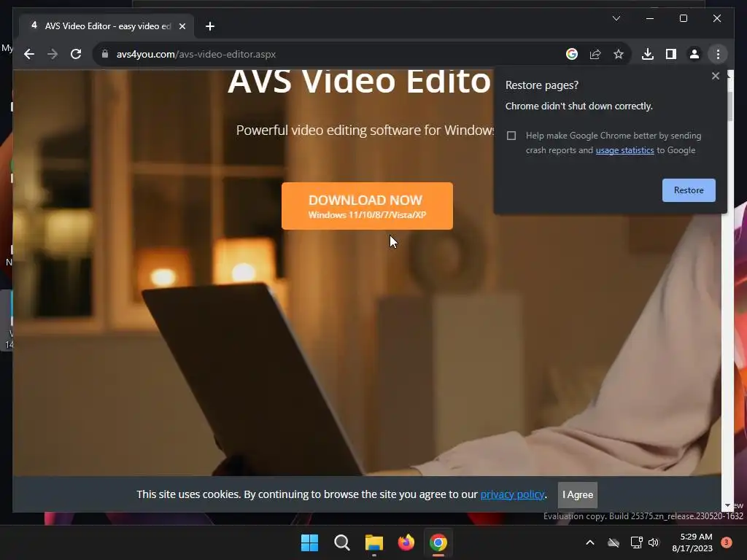Click the page vertical scrollbar thumb
Image resolution: width=747 pixels, height=560 pixels.
point(729,106)
